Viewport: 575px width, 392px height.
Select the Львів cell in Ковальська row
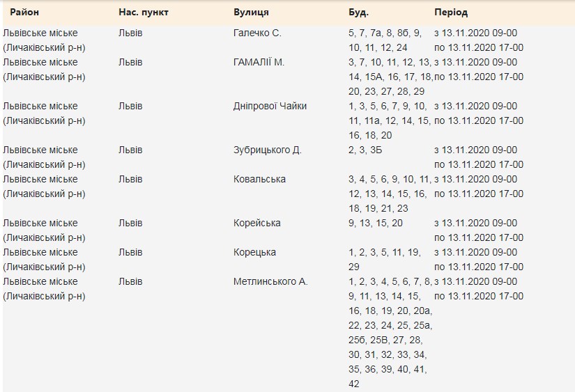click(x=130, y=179)
